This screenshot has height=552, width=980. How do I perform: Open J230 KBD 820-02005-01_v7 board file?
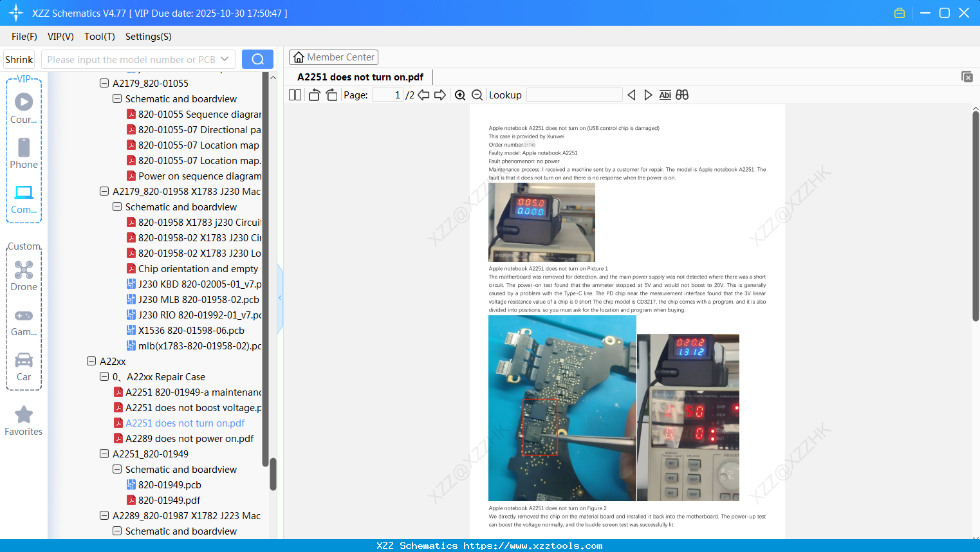(194, 284)
